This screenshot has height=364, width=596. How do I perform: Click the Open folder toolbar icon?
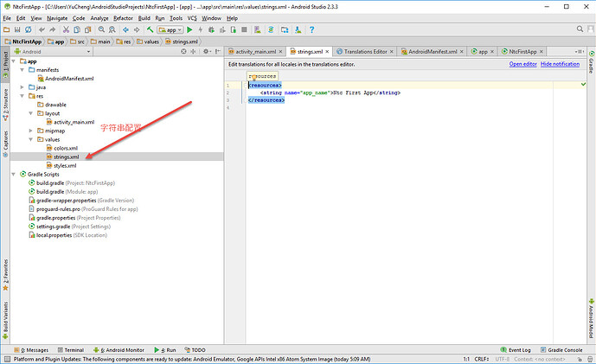(x=6, y=29)
